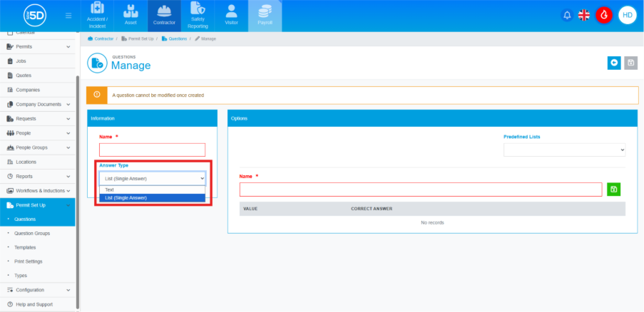Viewport: 644px width, 312px height.
Task: Click the Quotes sidebar icon
Action: (10, 76)
